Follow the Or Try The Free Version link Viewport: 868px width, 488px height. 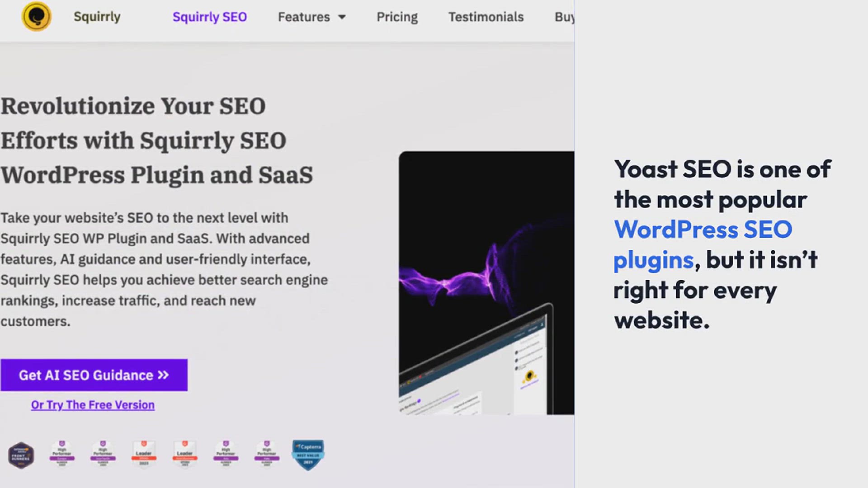[x=93, y=405]
